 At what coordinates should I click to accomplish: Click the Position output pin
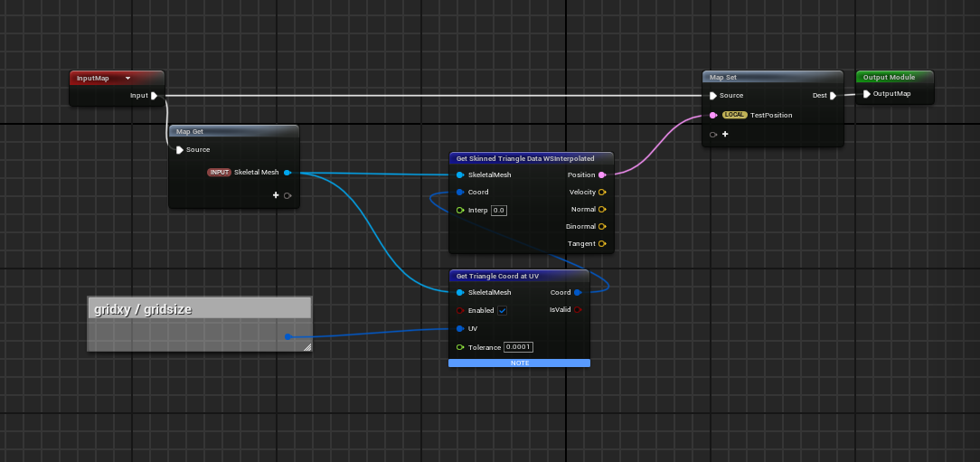(602, 175)
